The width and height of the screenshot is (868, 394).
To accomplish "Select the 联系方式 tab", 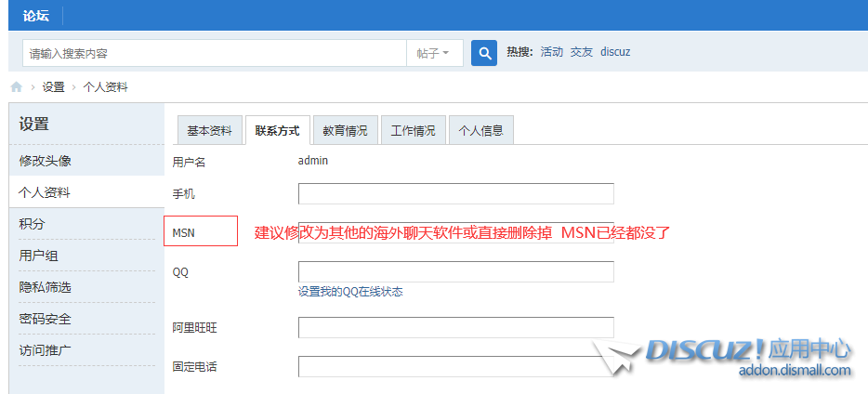I will click(277, 131).
